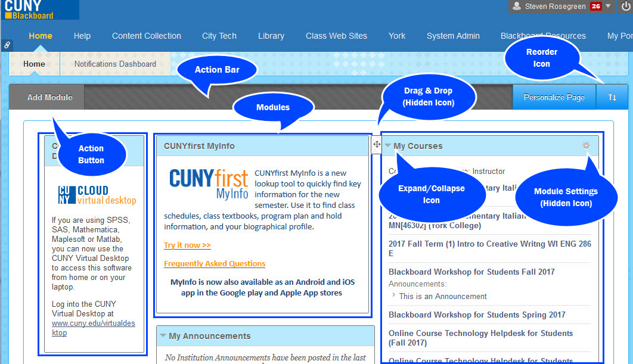
Task: Click the CUNYfirst MyInfo logo image
Action: pyautogui.click(x=208, y=184)
